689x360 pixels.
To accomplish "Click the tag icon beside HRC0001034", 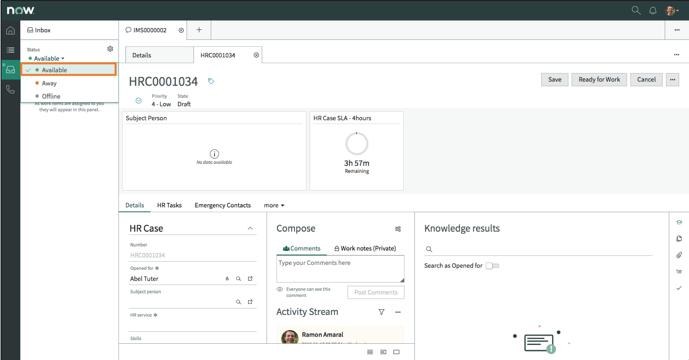I will pyautogui.click(x=211, y=81).
